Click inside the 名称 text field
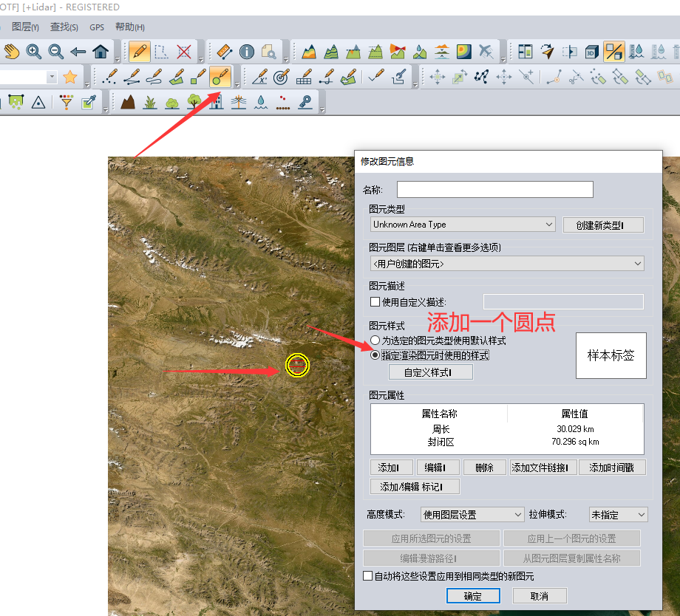 494,189
